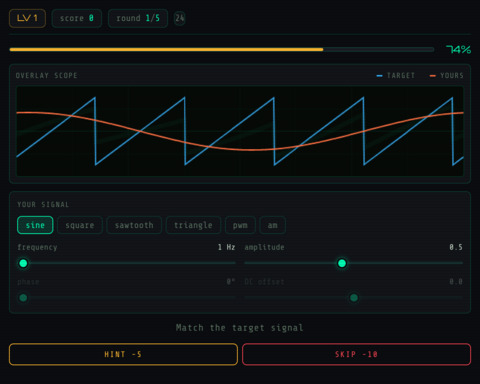Click the DC offset slider handle
The width and height of the screenshot is (480, 384).
point(354,297)
